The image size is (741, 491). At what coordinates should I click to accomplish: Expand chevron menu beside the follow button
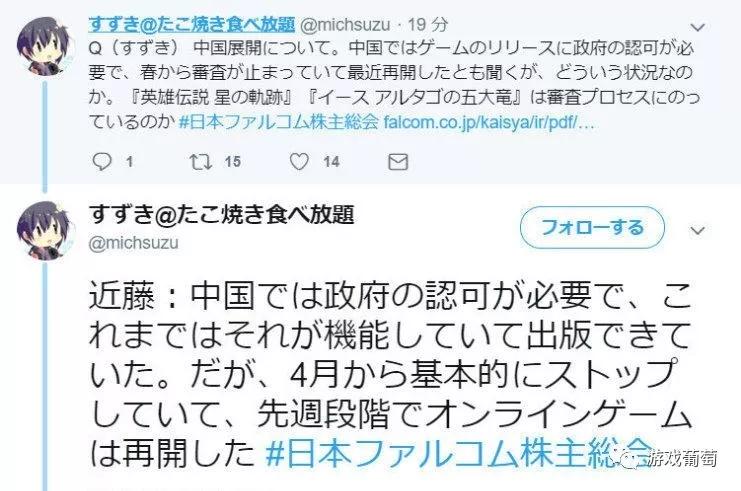point(698,231)
